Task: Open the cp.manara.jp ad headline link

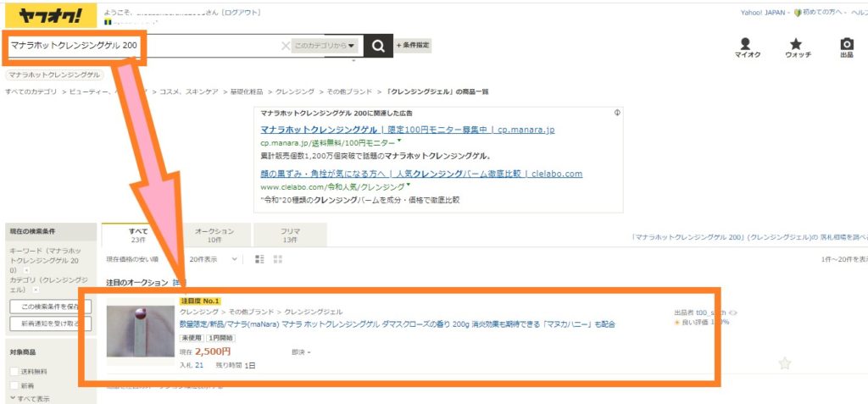Action: [408, 130]
